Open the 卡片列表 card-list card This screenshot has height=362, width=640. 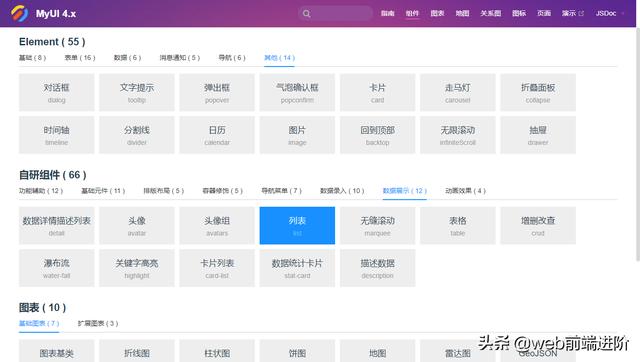tap(217, 268)
